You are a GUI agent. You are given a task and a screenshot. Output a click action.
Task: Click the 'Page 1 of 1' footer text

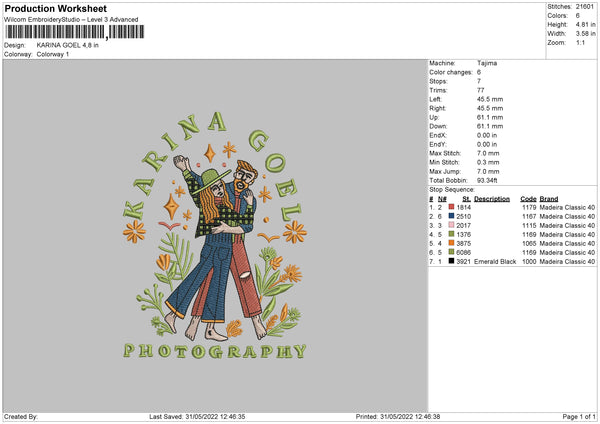579,416
